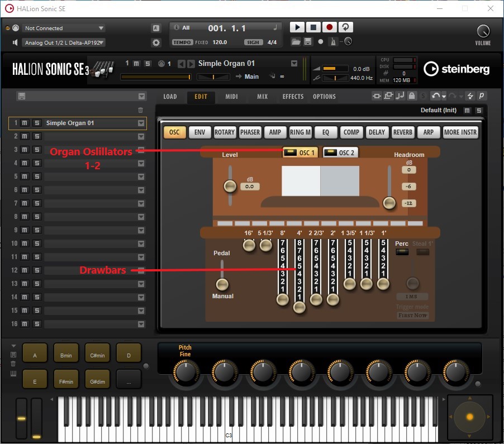Toggle the Loop playback button
504x444 pixels.
(x=345, y=27)
